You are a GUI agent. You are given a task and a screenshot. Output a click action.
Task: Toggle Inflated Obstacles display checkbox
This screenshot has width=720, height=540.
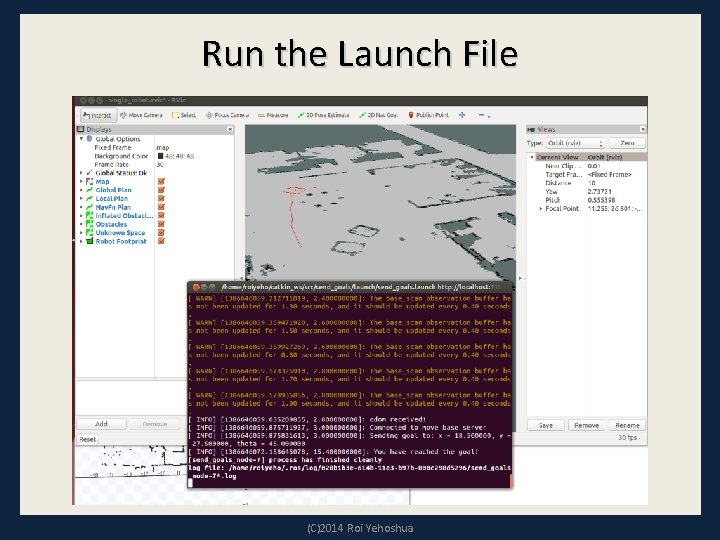click(x=161, y=215)
